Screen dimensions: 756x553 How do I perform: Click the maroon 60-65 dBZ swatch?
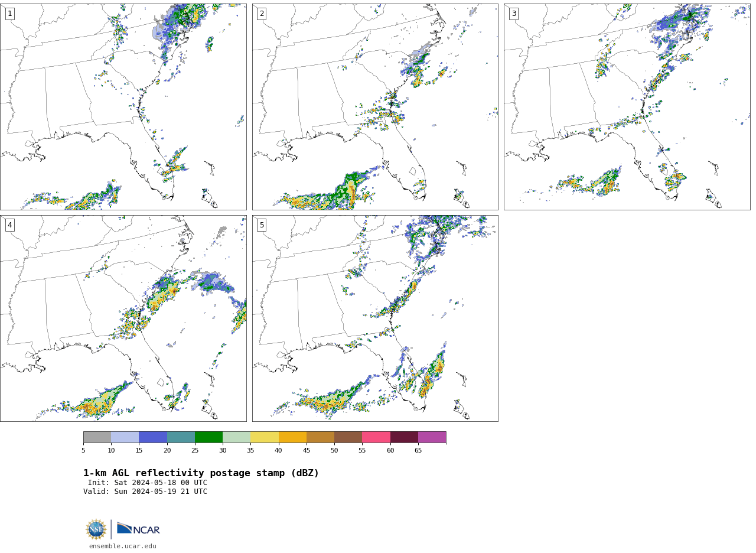(x=404, y=437)
